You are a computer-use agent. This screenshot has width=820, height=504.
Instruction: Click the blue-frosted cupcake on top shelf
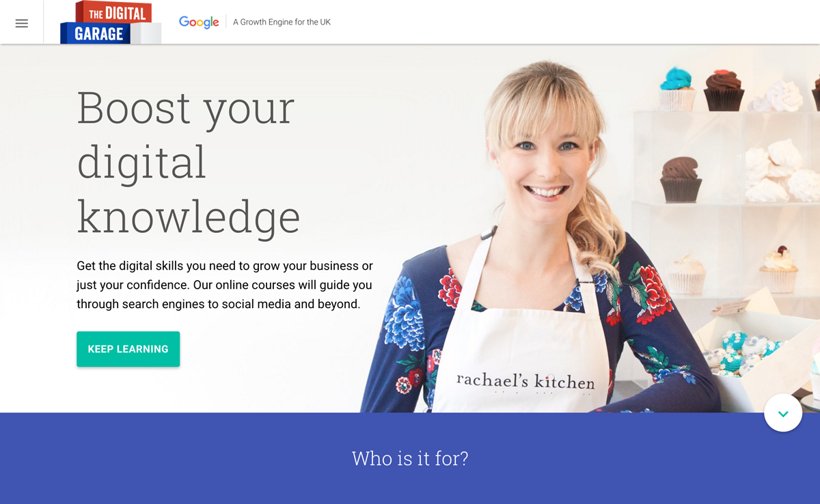[676, 89]
